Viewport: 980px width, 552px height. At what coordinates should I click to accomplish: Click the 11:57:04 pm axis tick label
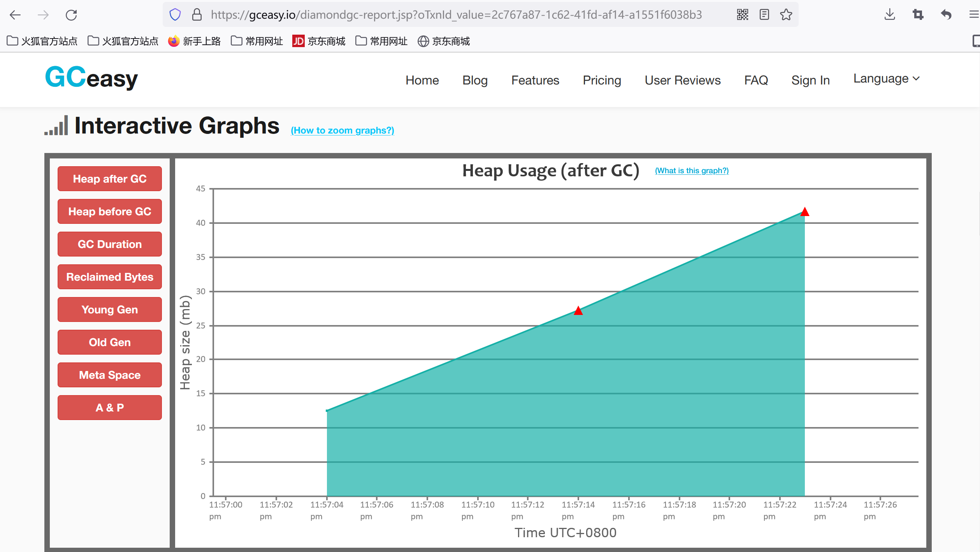click(327, 510)
